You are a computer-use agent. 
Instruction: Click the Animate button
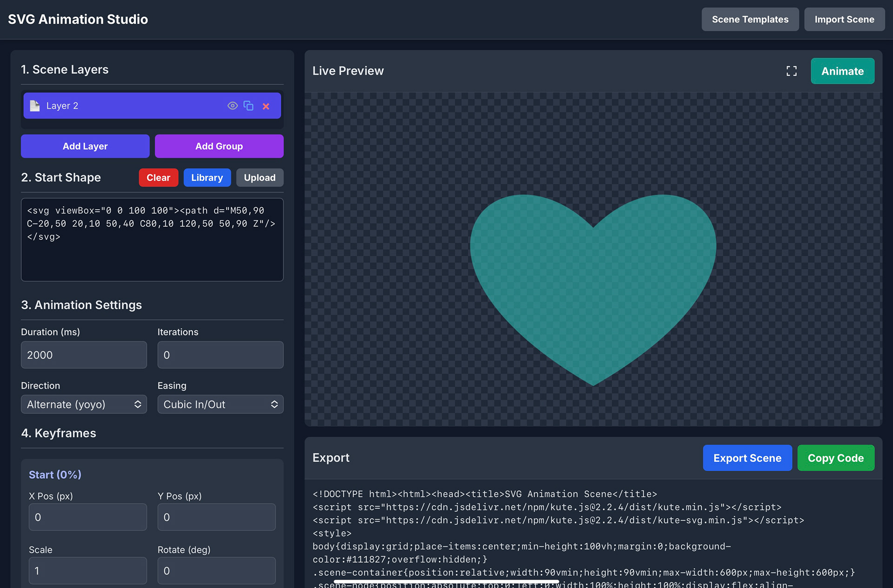[x=842, y=71]
